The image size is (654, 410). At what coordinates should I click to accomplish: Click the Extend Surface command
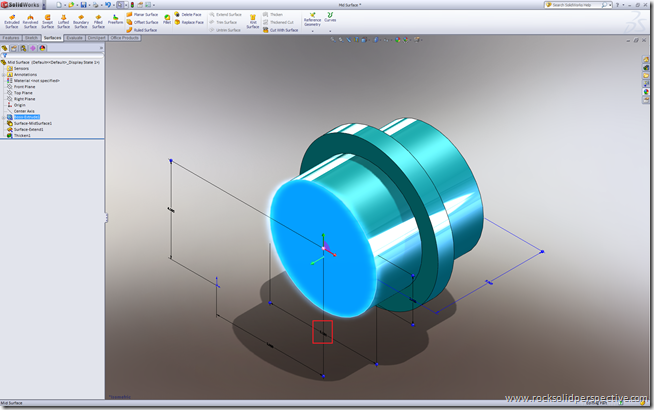[x=226, y=14]
